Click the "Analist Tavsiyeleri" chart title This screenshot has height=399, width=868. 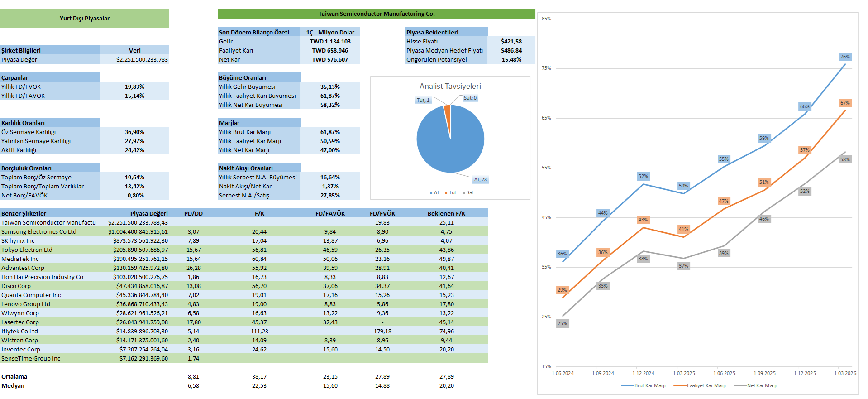pyautogui.click(x=450, y=86)
